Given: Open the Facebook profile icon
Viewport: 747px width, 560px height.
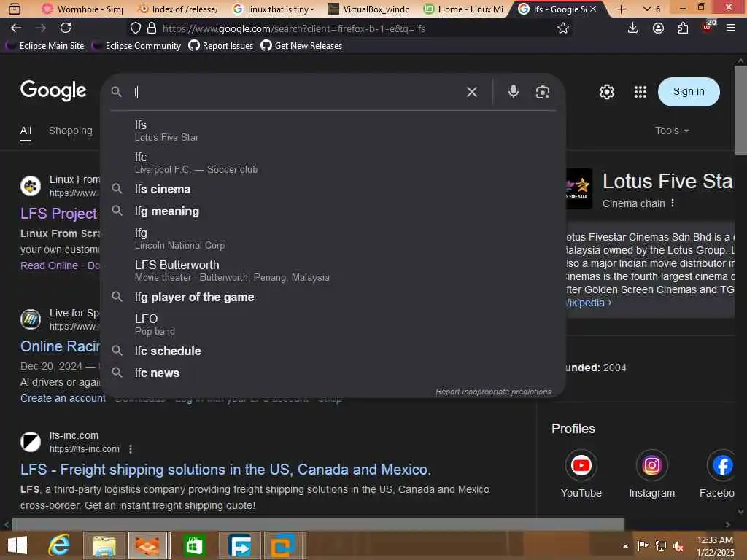Looking at the screenshot, I should 721,465.
